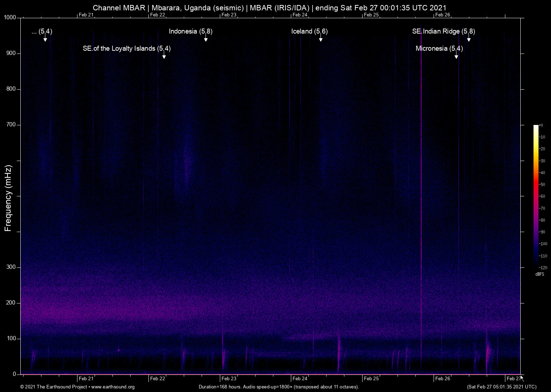Image resolution: width=551 pixels, height=392 pixels.
Task: Click the arrow marker below Micronesia (5.4)
Action: pos(456,55)
